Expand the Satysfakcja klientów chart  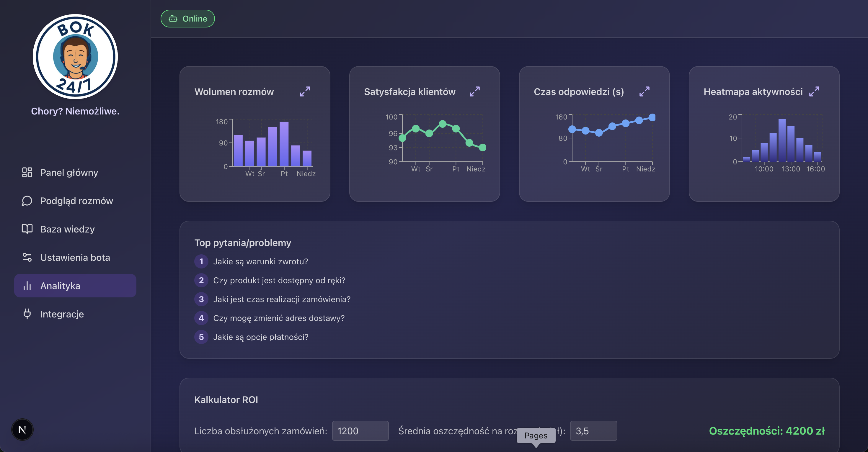tap(475, 91)
